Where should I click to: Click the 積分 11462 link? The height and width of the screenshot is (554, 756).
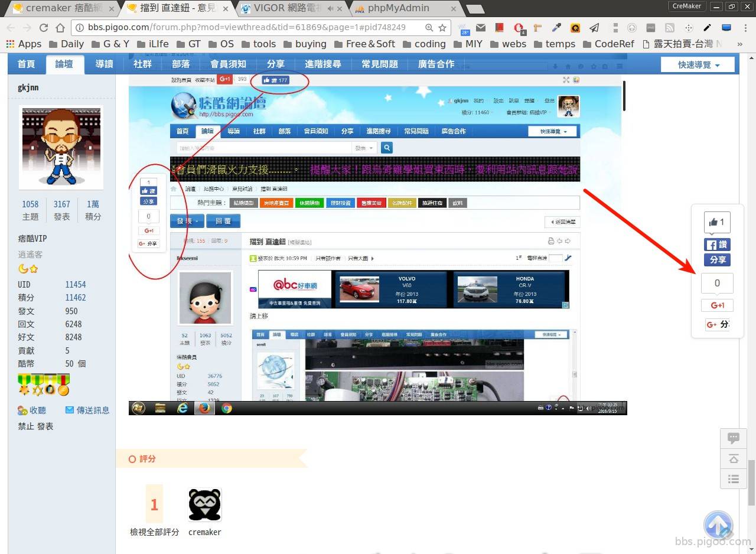(76, 298)
